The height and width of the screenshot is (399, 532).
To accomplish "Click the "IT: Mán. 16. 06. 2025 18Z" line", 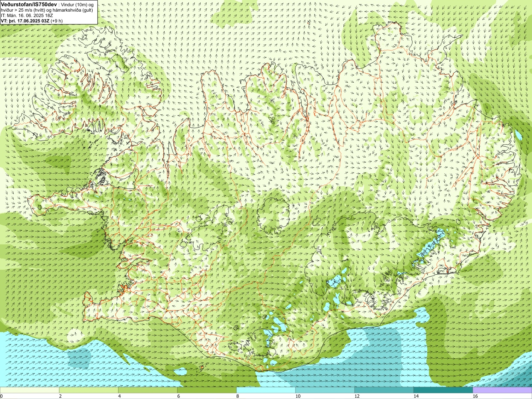I will coord(27,15).
